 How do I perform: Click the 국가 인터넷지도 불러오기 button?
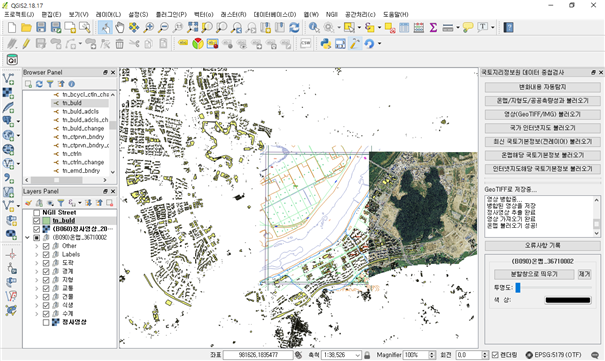pyautogui.click(x=542, y=128)
